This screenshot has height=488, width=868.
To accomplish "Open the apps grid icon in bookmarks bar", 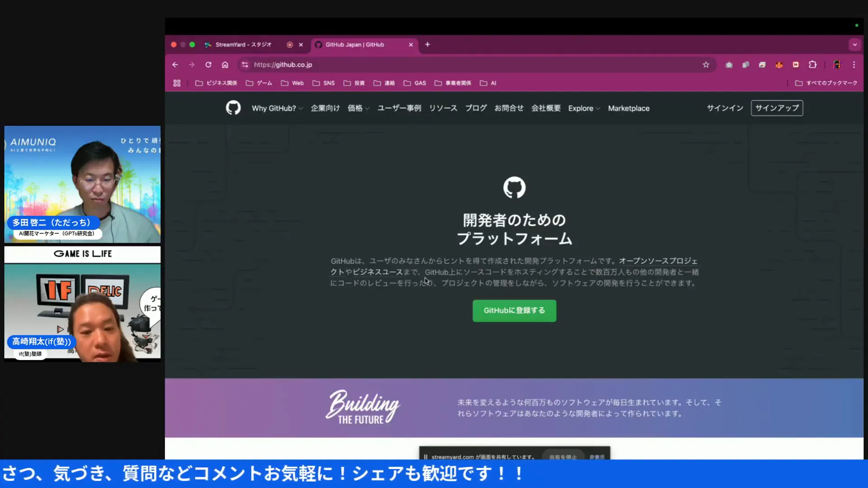I will point(177,83).
